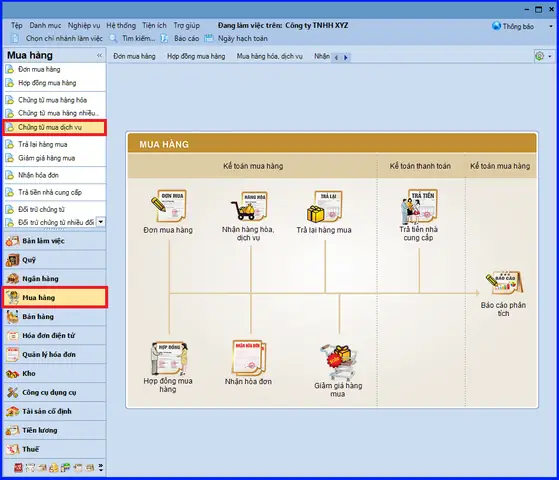Click the Giảm giá hàng mua cart icon
Image resolution: width=559 pixels, height=480 pixels.
[x=338, y=362]
